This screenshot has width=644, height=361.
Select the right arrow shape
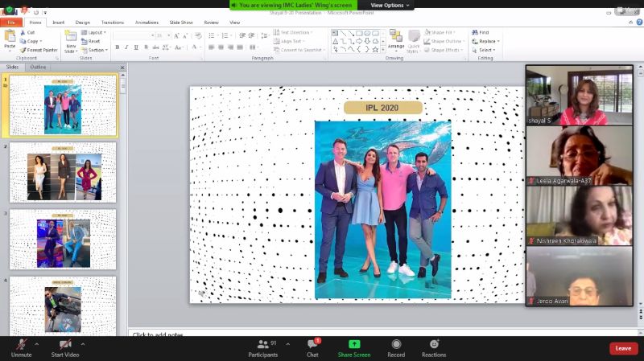[359, 42]
